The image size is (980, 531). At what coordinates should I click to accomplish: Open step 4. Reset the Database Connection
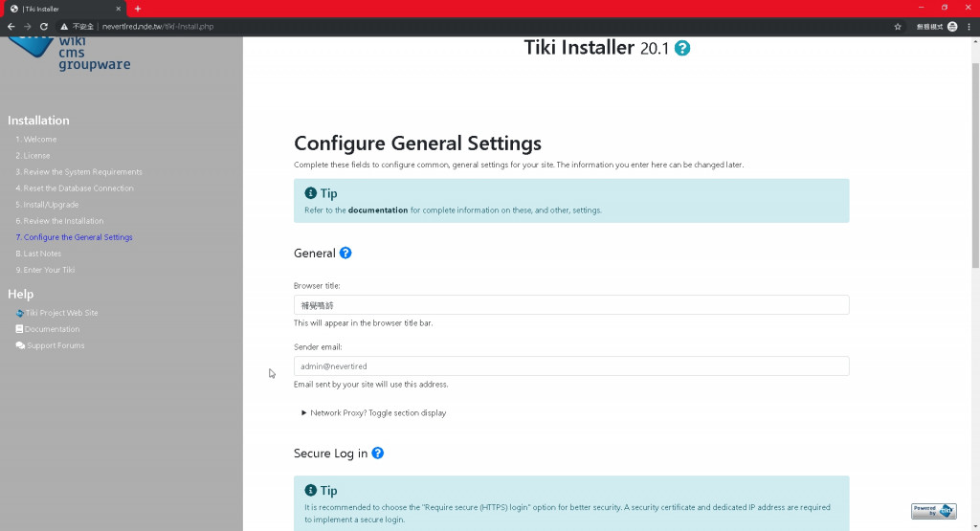(x=75, y=188)
